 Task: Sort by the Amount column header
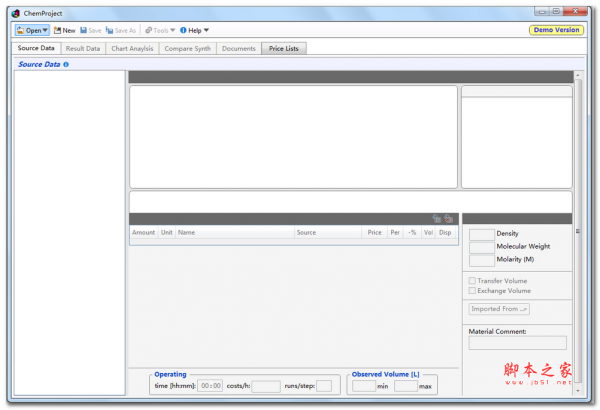143,232
